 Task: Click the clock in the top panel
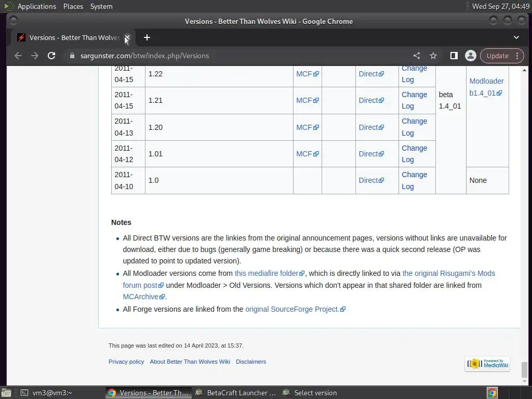coord(500,6)
